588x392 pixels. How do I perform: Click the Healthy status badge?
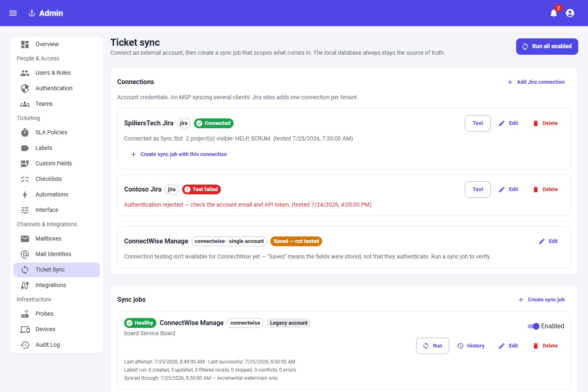140,323
